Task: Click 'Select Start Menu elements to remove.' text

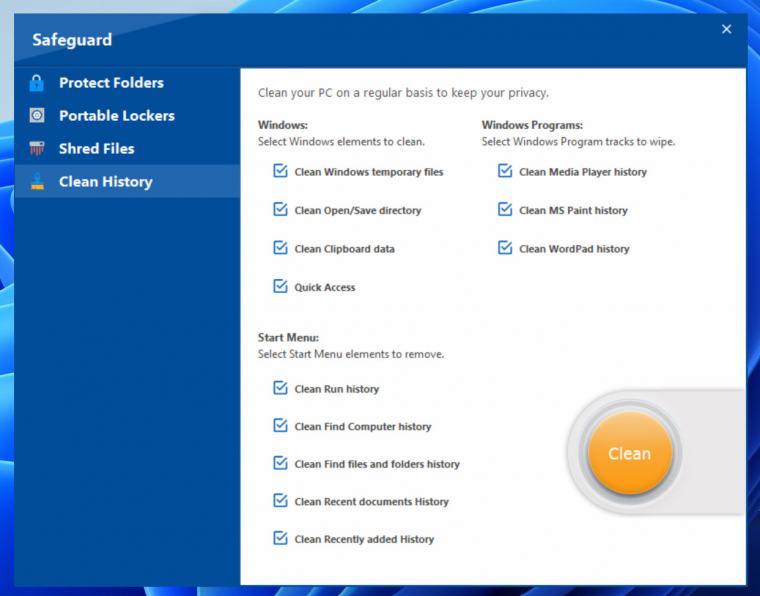Action: pos(351,354)
